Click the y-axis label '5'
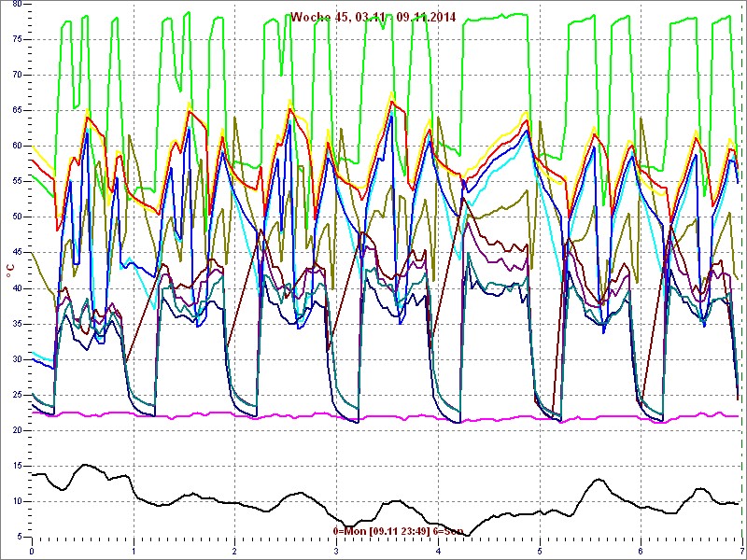Screen dimensions: 747x560 [19, 538]
